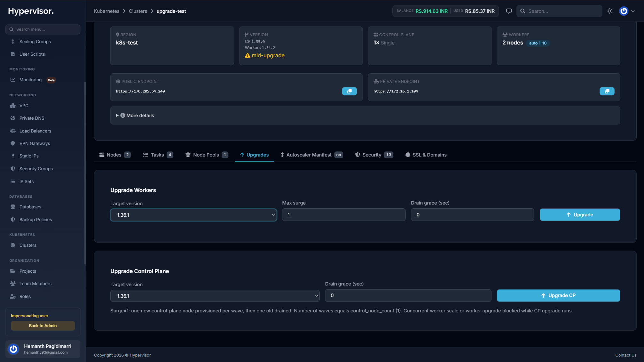Copy the private endpoint URL
The image size is (644, 362).
607,91
